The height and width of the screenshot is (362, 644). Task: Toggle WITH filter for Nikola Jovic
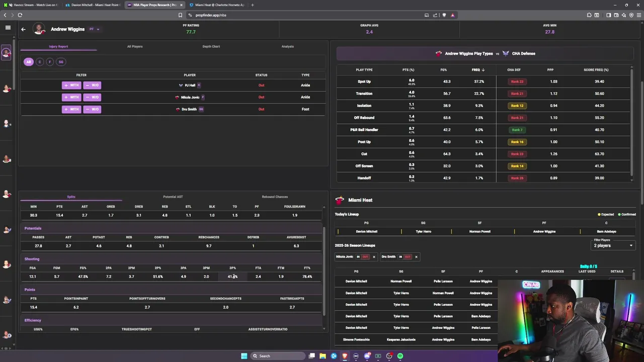click(71, 97)
